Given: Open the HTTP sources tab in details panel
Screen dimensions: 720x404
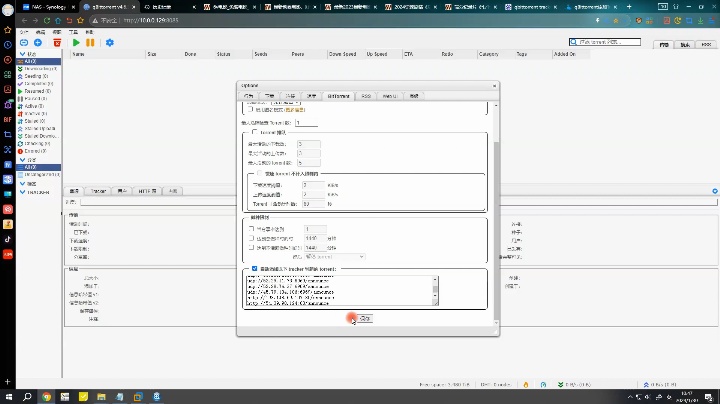Looking at the screenshot, I should (x=147, y=191).
